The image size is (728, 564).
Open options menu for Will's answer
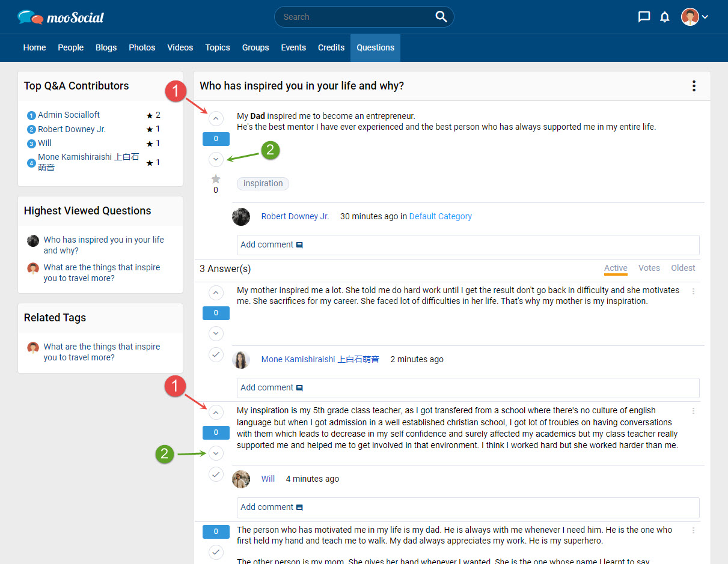click(x=693, y=411)
